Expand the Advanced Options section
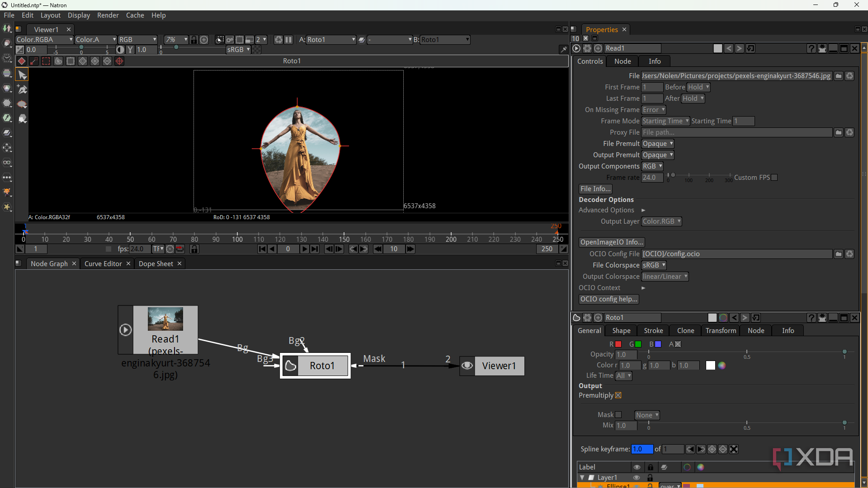This screenshot has height=488, width=868. pos(643,210)
